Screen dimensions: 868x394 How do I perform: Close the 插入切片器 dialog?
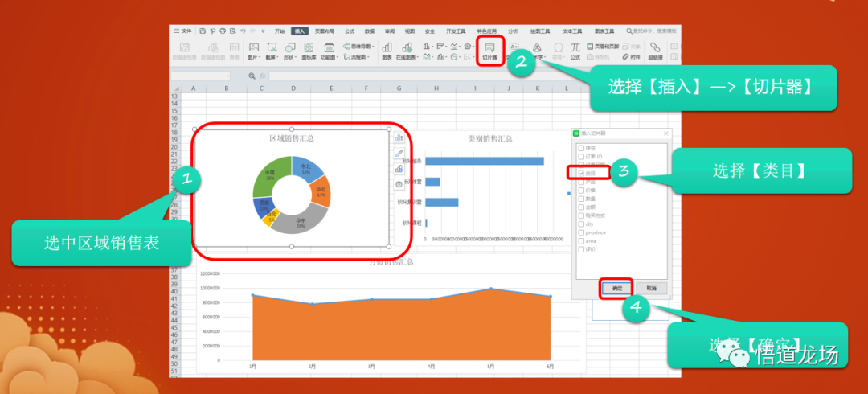tap(666, 133)
